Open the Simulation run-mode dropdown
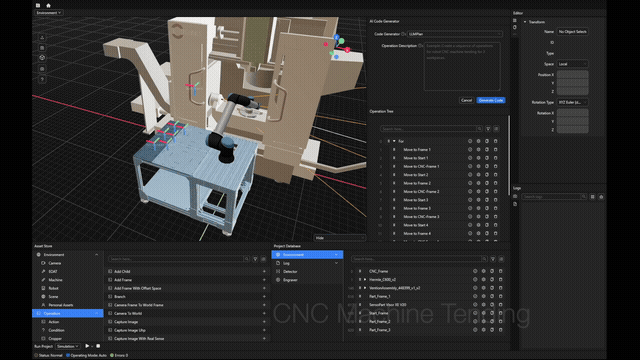 coord(68,346)
